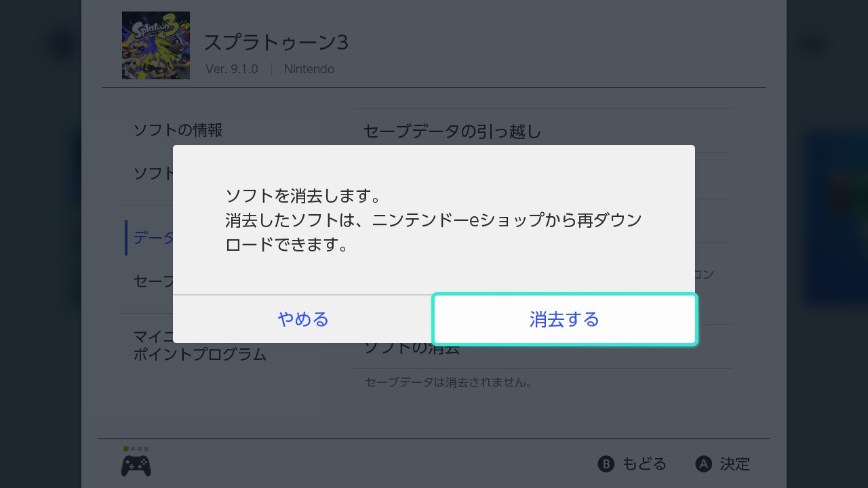Image resolution: width=868 pixels, height=488 pixels.
Task: Choose セーブデータの引っ越し option
Action: coord(452,131)
